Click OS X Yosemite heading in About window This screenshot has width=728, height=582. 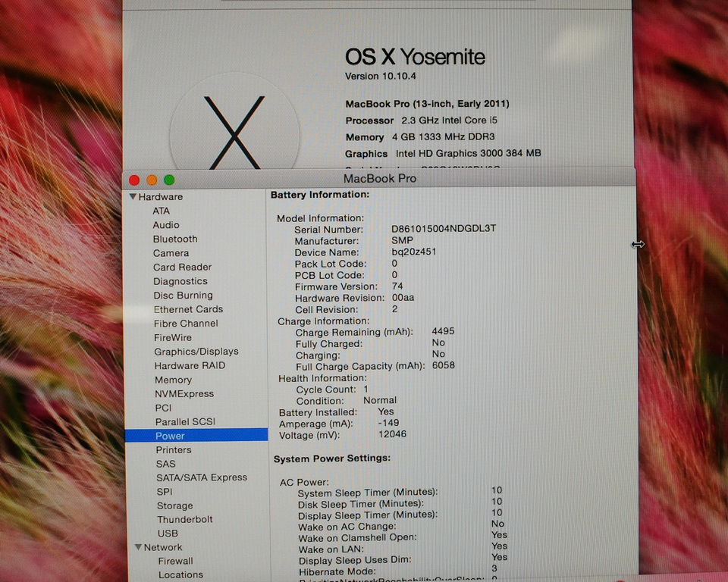[415, 57]
